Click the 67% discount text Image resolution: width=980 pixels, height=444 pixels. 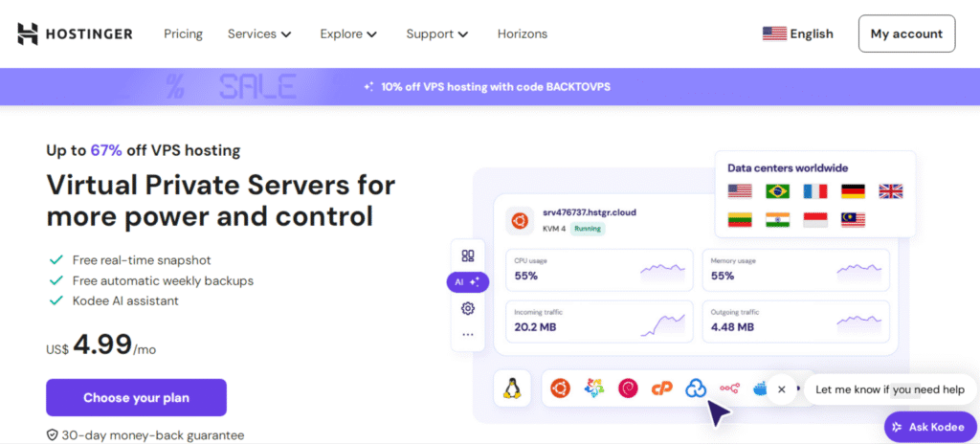[x=106, y=150]
